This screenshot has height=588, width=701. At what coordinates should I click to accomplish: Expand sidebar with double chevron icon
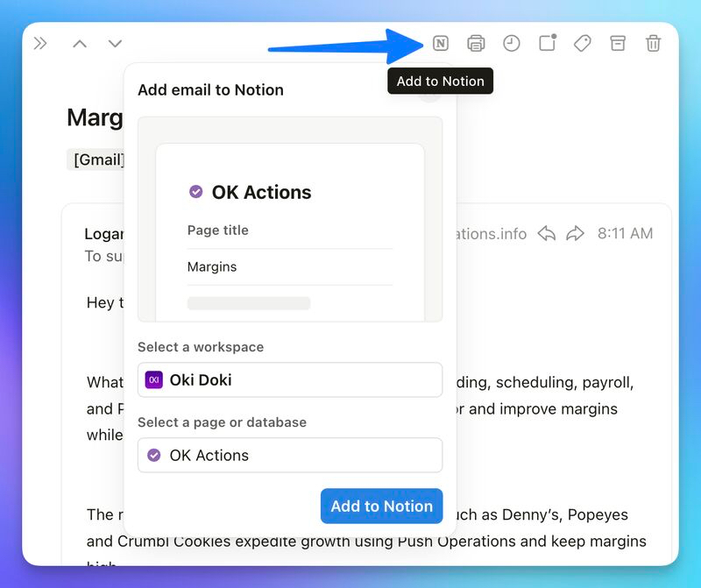click(x=40, y=44)
